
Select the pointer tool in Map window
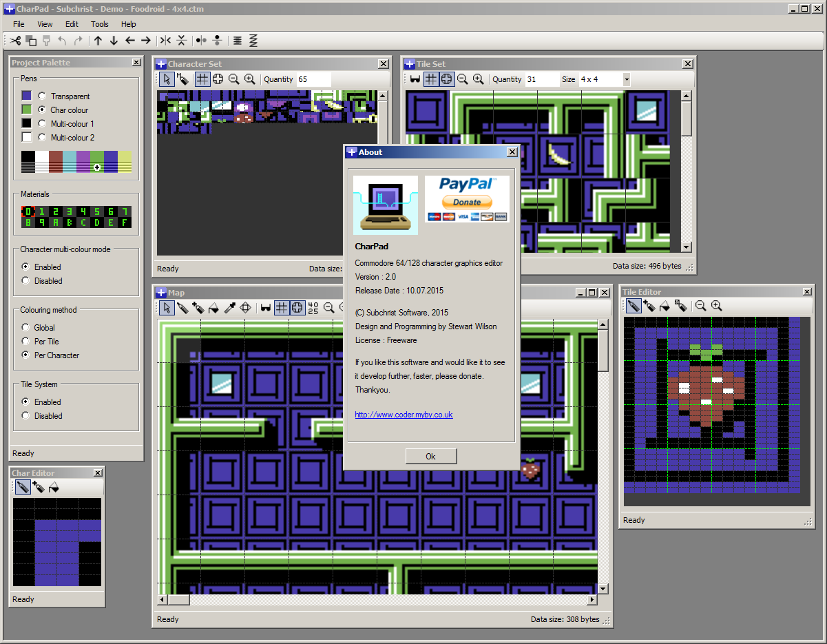(x=167, y=308)
